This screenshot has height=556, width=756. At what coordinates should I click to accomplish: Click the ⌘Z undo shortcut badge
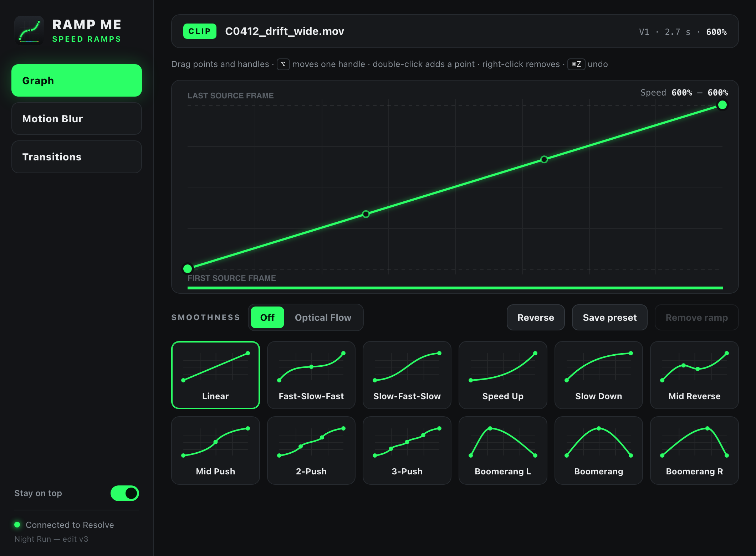(576, 64)
